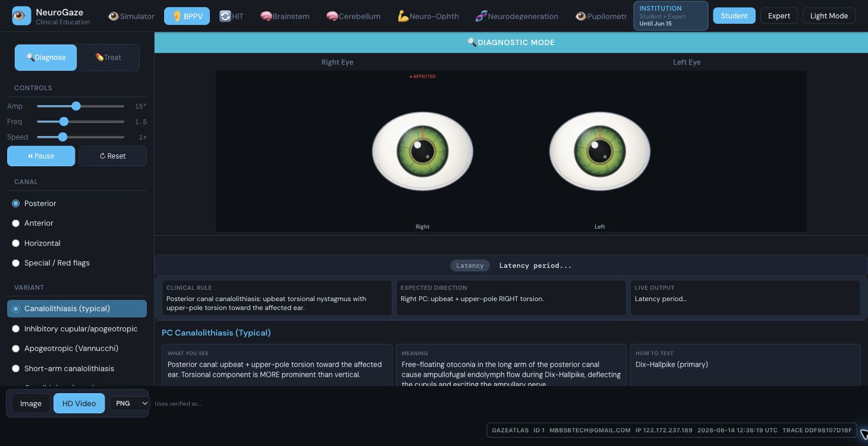Open the Neuro-Ophth tab
868x446 pixels.
pos(428,16)
